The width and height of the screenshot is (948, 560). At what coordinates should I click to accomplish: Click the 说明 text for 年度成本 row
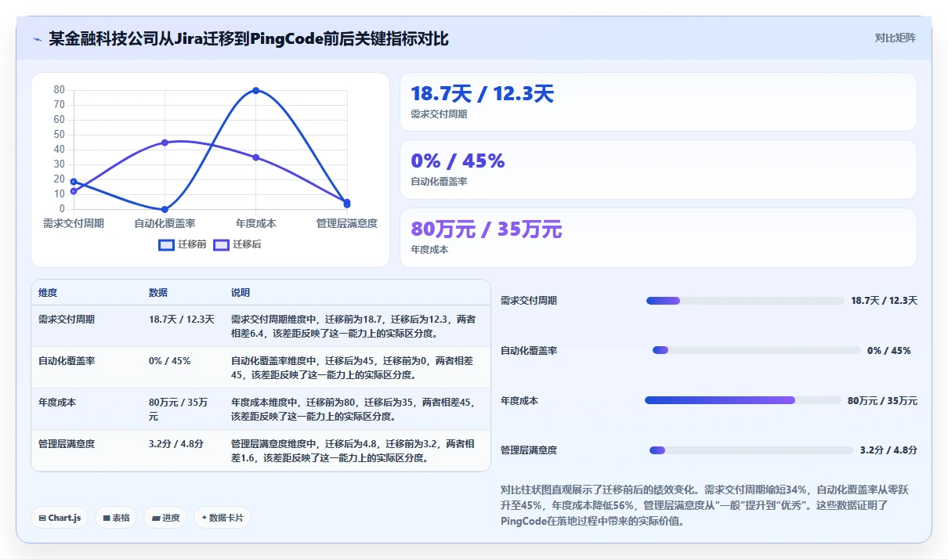[353, 410]
